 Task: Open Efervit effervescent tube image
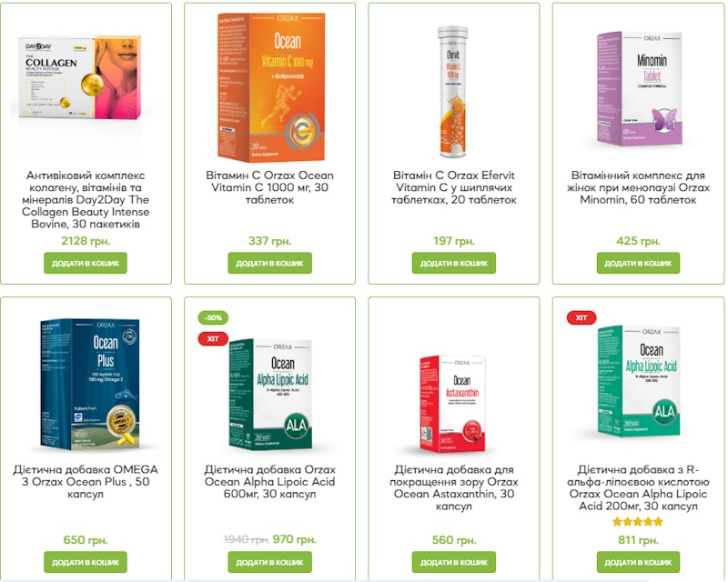pos(452,92)
